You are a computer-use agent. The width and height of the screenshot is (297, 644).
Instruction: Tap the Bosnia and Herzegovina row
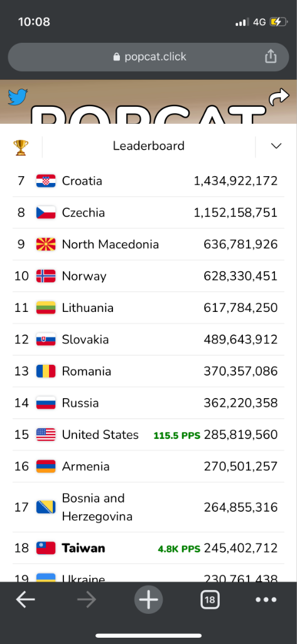[x=148, y=508]
